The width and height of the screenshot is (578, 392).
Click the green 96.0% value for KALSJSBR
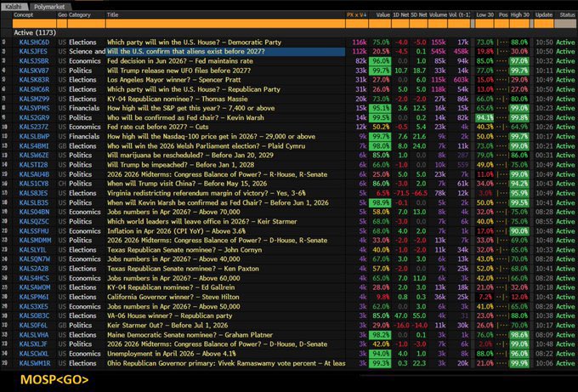click(x=380, y=61)
